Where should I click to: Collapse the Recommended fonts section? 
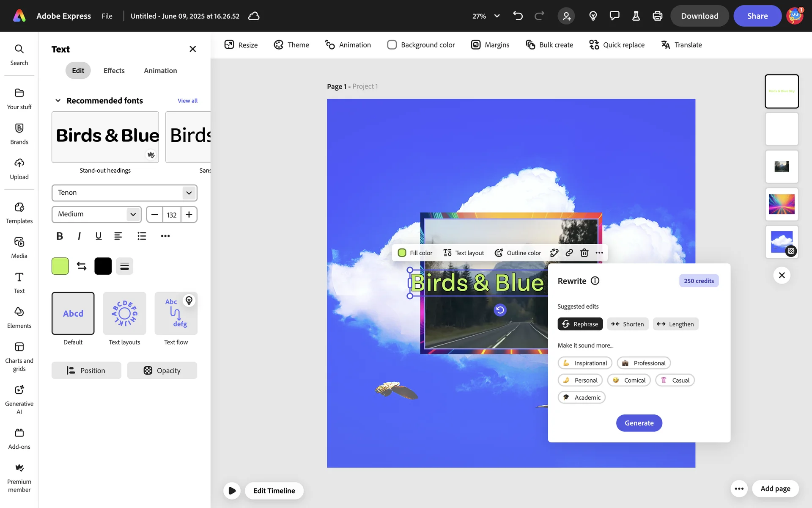click(58, 101)
